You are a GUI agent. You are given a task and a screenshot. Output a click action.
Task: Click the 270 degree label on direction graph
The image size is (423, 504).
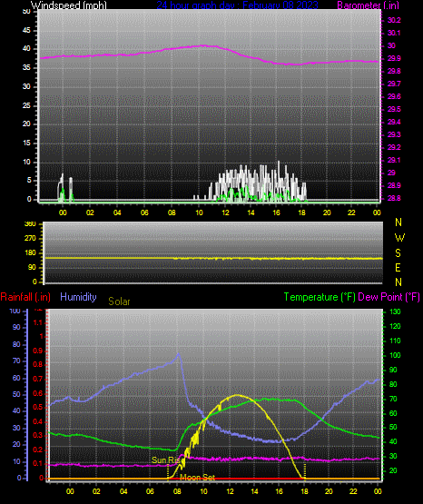[x=30, y=239]
